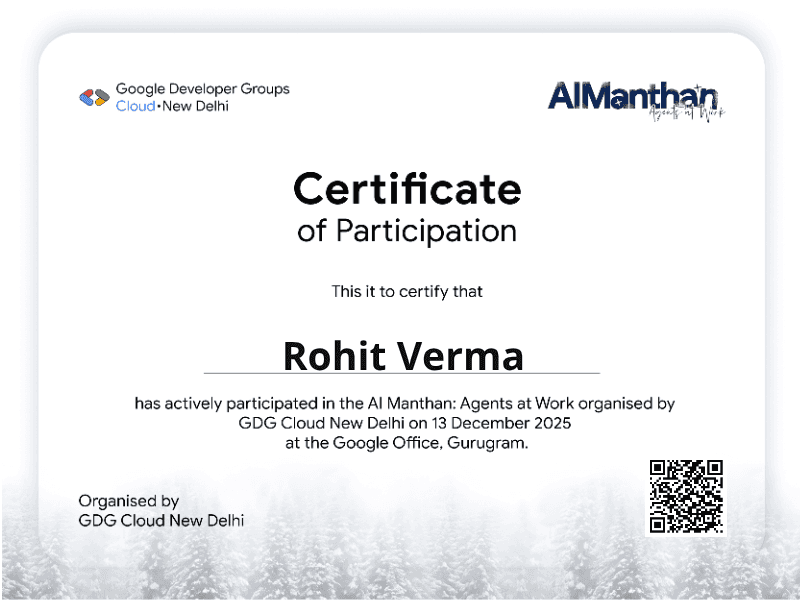Screen dimensions: 800x600
Task: Click the 'Certificate' title heading
Action: [407, 189]
